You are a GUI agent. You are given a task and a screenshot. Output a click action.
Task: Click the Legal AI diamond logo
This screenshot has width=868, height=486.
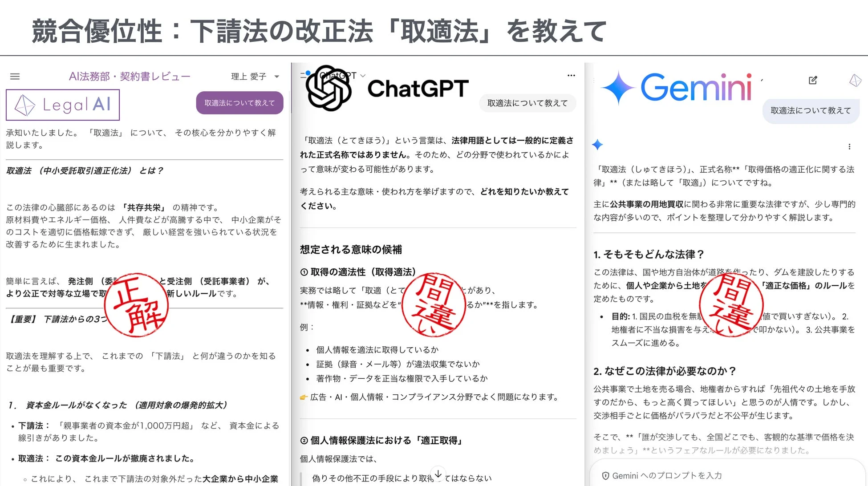click(x=24, y=105)
